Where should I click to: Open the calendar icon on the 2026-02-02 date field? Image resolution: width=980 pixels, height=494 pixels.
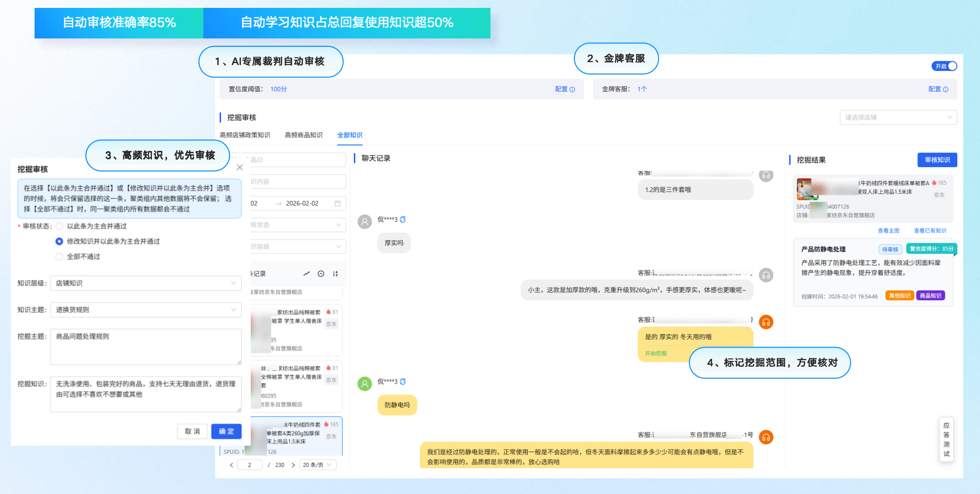click(338, 203)
